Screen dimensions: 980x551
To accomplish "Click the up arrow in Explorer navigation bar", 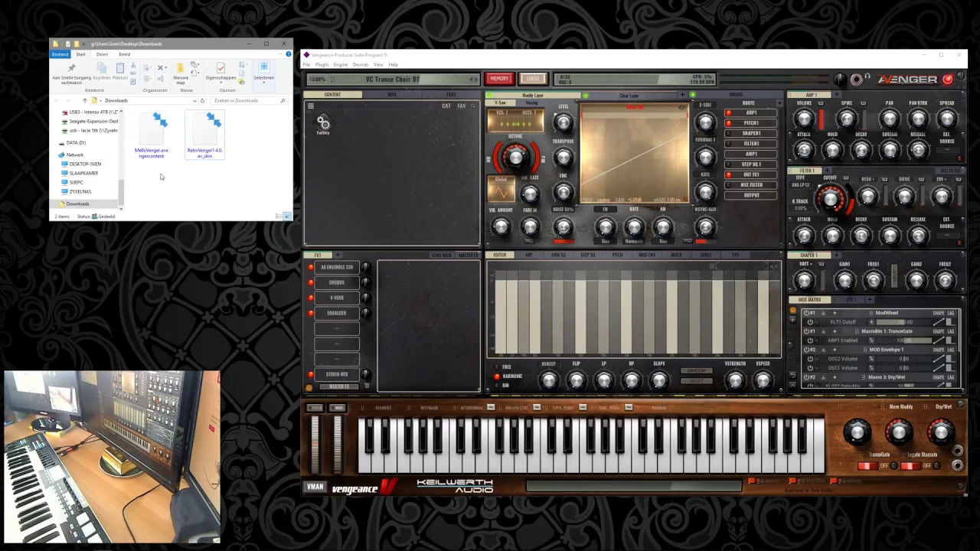I will [x=84, y=100].
